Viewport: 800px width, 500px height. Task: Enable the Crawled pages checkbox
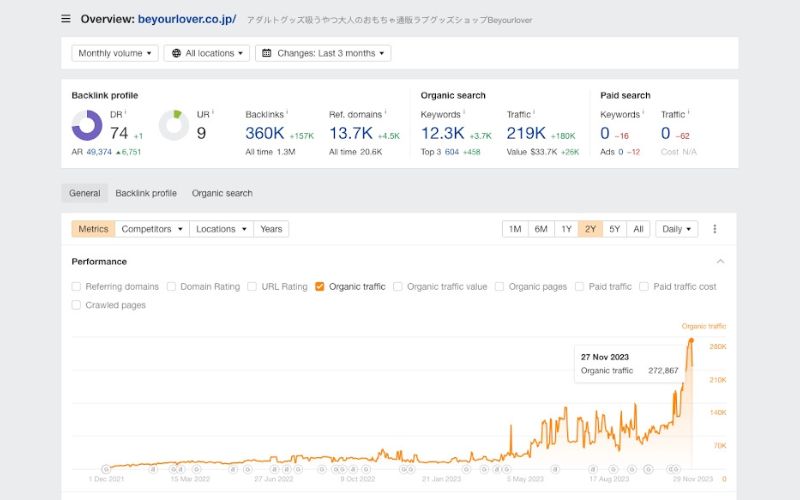point(76,305)
